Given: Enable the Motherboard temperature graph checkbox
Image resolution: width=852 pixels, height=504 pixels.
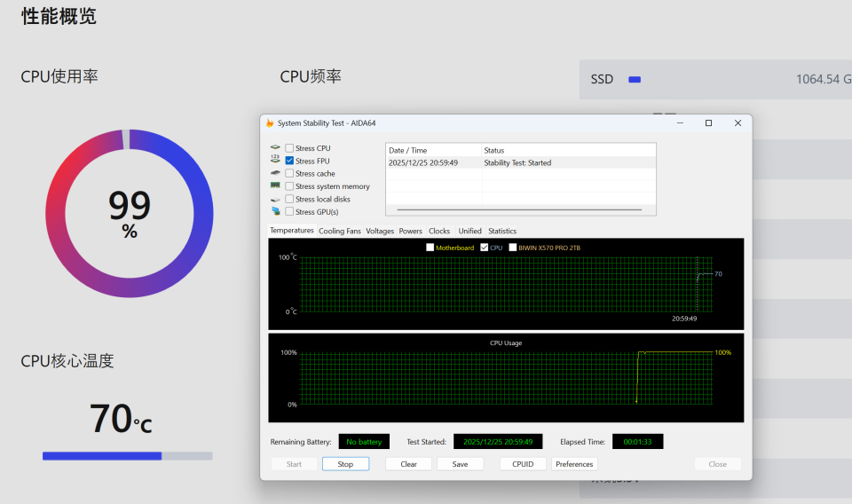Looking at the screenshot, I should point(430,248).
